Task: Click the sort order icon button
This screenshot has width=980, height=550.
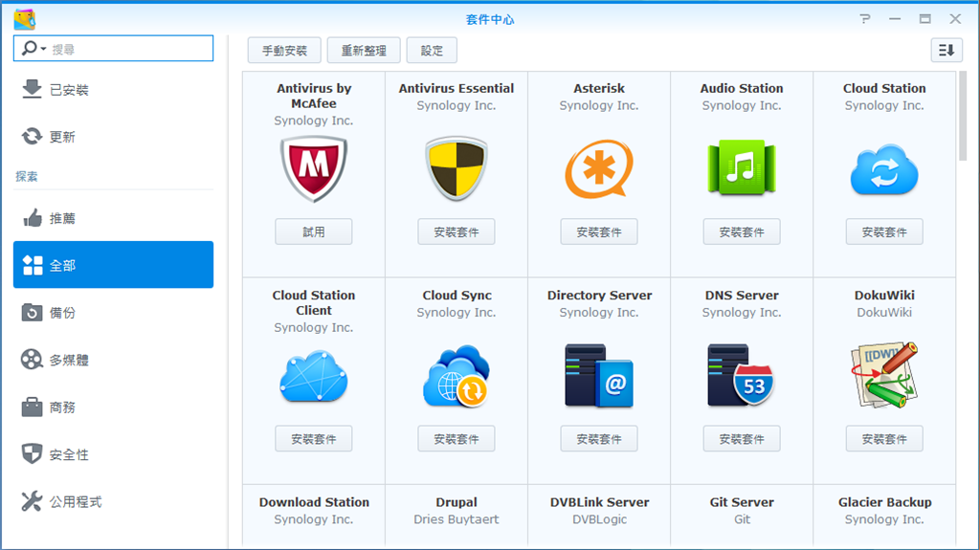Action: point(947,50)
